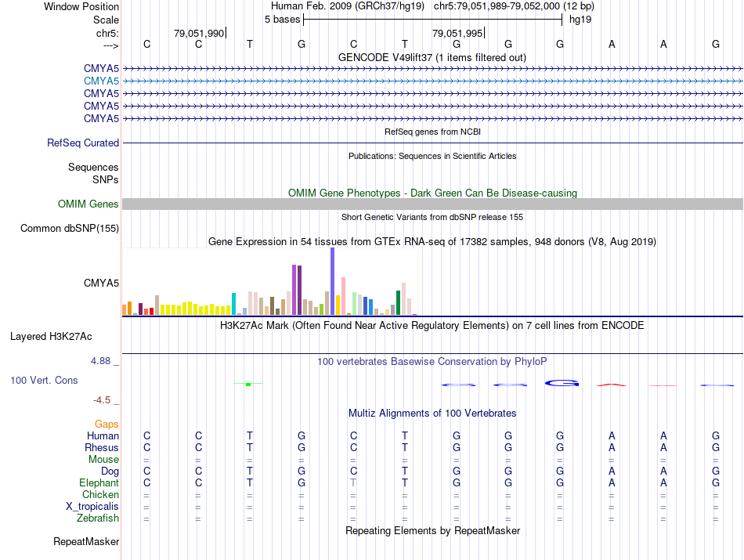Click the light blue CMYA5 transcript label
744x560 pixels.
coord(101,81)
